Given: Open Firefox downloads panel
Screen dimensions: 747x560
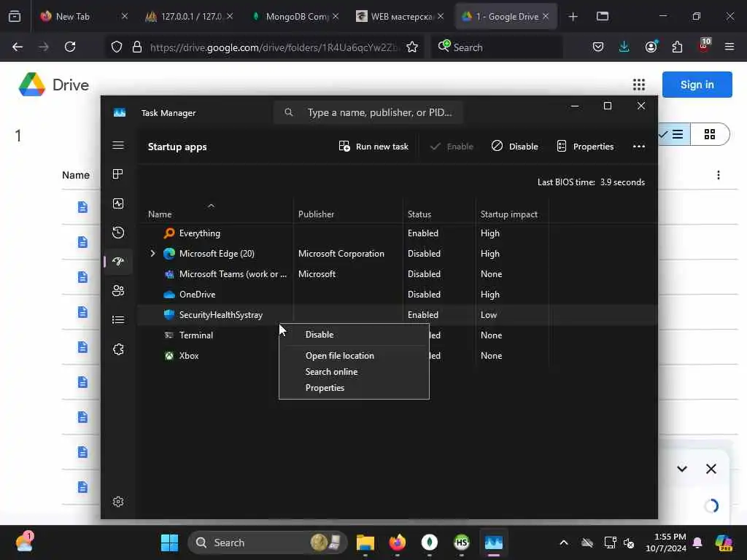Looking at the screenshot, I should pos(624,47).
